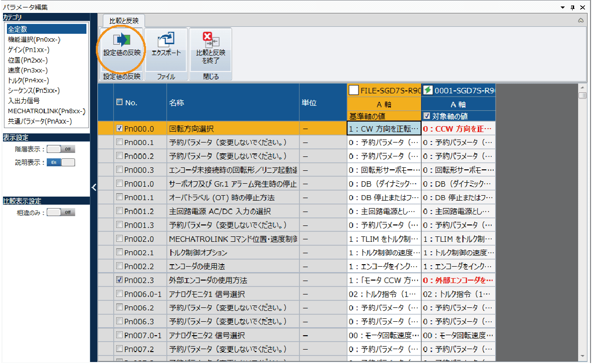Enable the 相違のみ toggle
Screen dimensions: 592x364
point(61,213)
